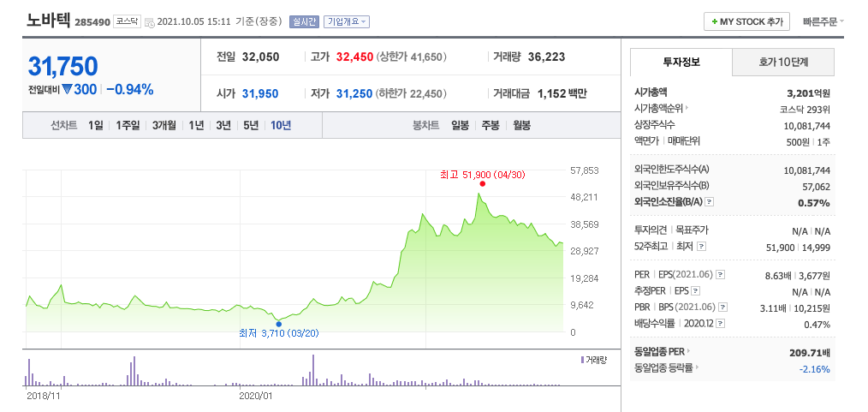Click the MY STOCK 추가 button

coord(746,21)
